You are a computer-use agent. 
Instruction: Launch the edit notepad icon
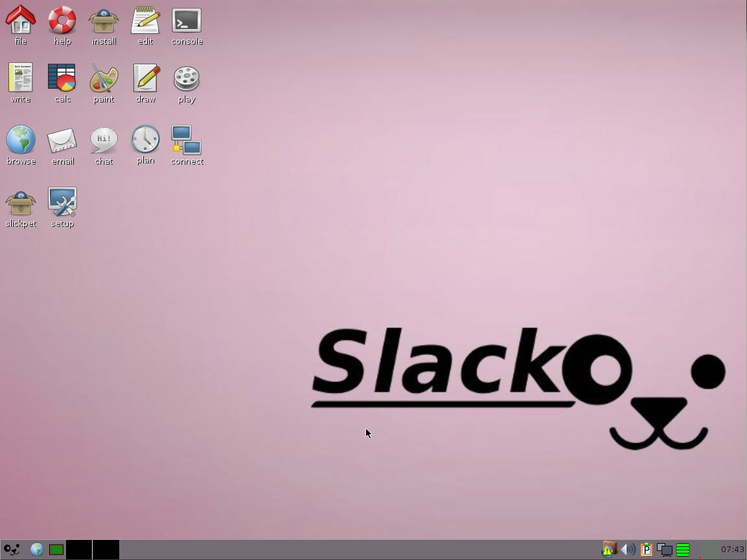pyautogui.click(x=145, y=20)
